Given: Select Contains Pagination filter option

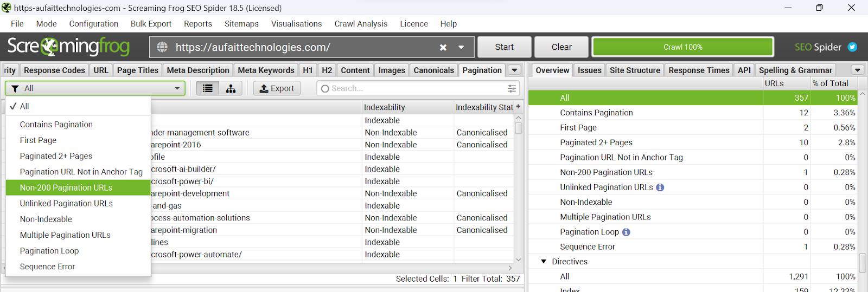Looking at the screenshot, I should 78,124.
